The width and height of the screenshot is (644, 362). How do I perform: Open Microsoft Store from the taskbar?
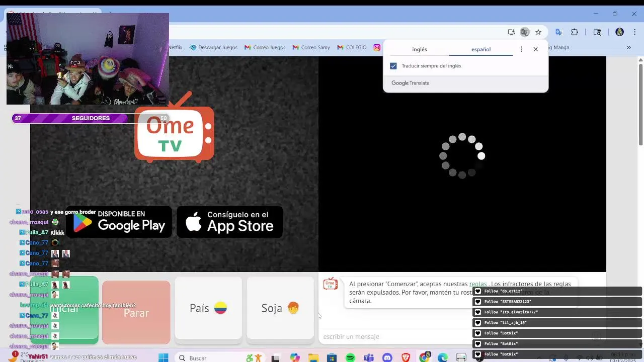point(332,358)
